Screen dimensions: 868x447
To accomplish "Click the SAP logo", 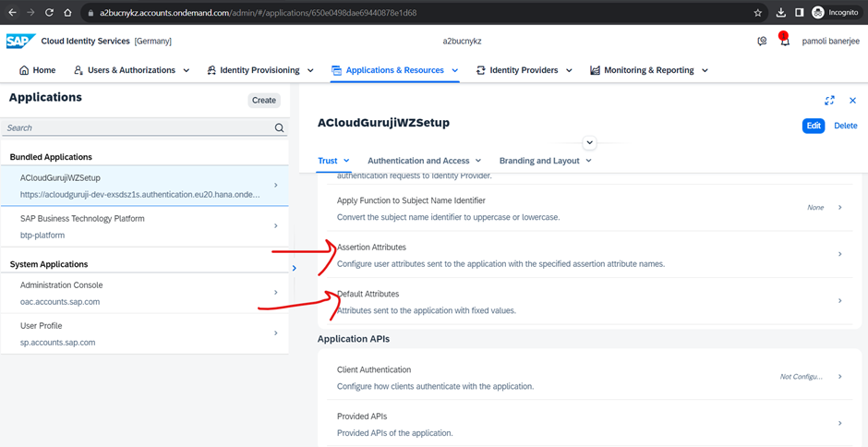I will [20, 42].
